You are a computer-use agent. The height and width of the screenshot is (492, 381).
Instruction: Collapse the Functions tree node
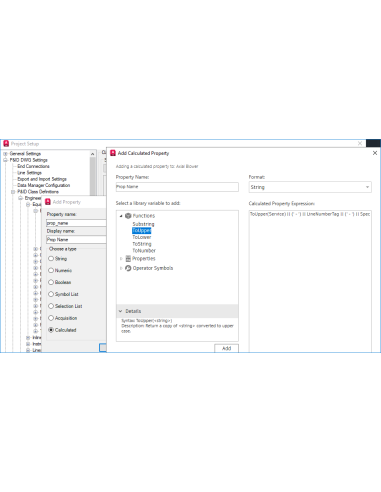point(121,216)
